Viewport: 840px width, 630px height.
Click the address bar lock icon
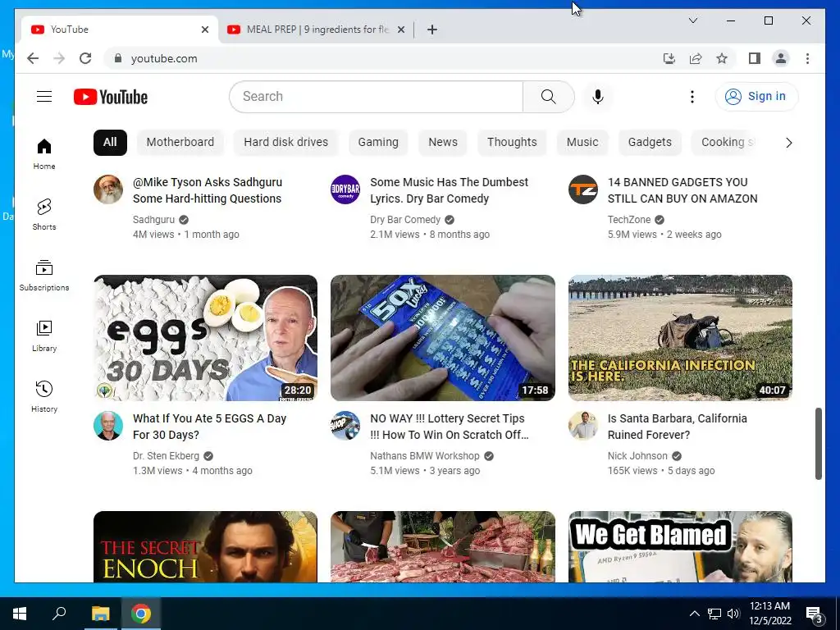(118, 58)
